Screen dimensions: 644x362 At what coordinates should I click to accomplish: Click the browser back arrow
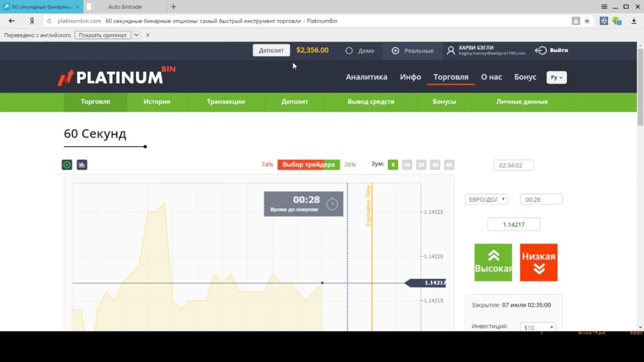point(12,21)
